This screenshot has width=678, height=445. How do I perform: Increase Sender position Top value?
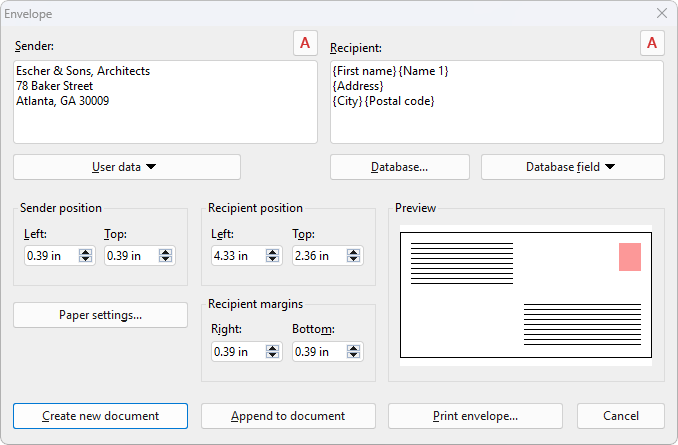[166, 252]
